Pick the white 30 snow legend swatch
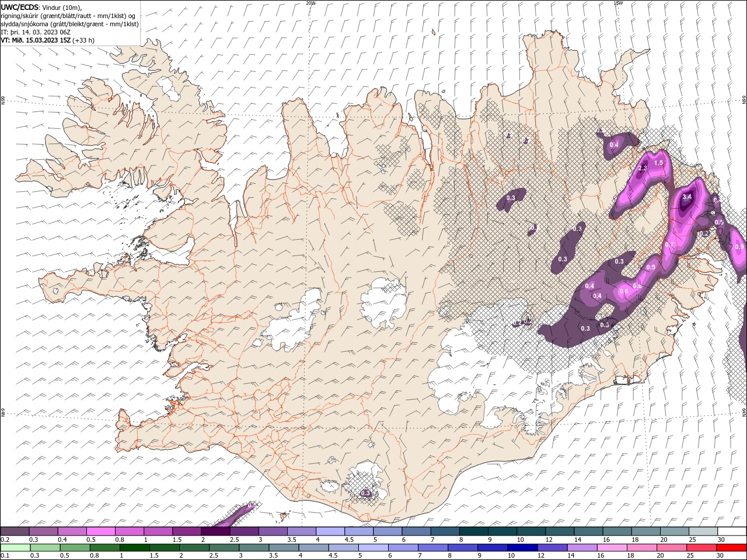The image size is (747, 560). pyautogui.click(x=732, y=531)
